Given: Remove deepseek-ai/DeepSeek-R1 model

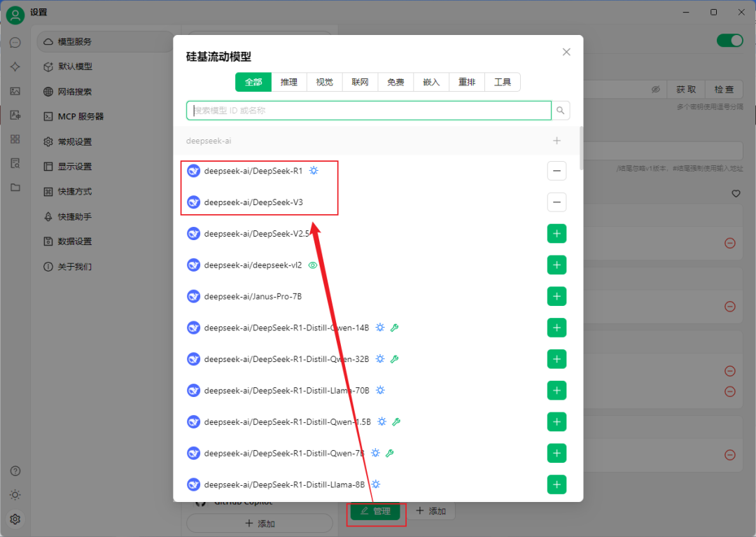Looking at the screenshot, I should pos(557,171).
